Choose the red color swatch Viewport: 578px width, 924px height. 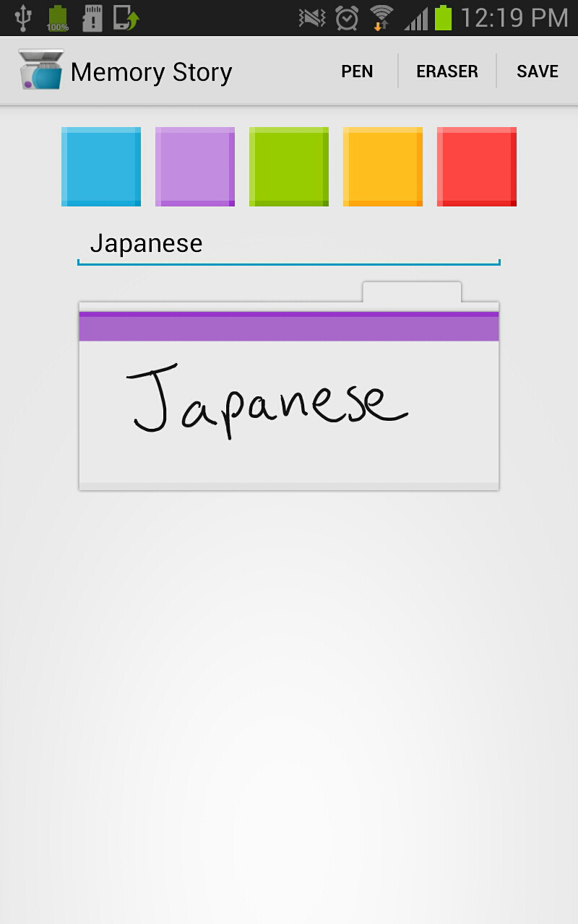point(477,167)
